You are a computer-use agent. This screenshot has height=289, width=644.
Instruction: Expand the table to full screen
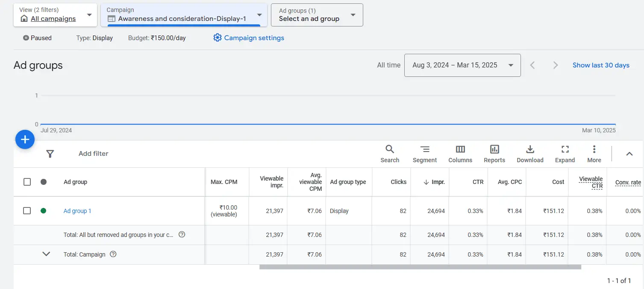(x=565, y=154)
